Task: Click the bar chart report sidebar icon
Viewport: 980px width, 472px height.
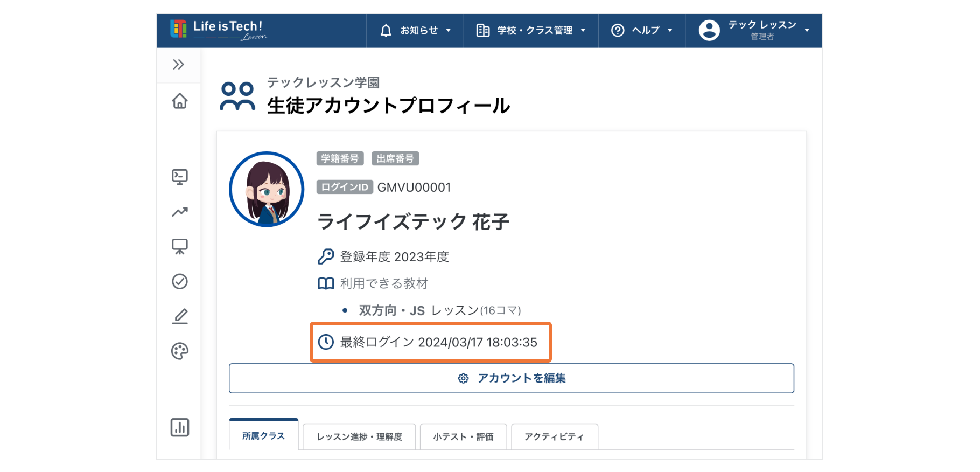Action: pos(179,427)
